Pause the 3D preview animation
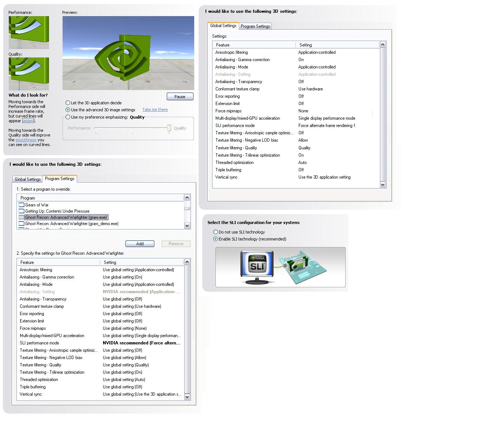This screenshot has height=422, width=504. [x=180, y=97]
